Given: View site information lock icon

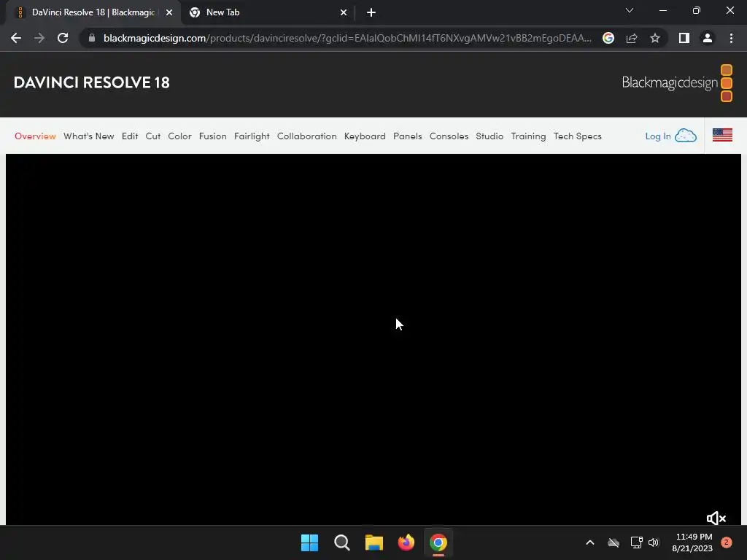Looking at the screenshot, I should tap(92, 38).
